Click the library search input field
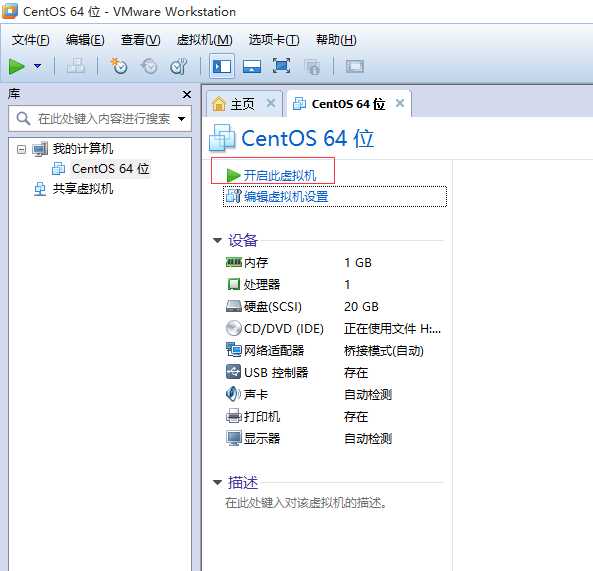Screen dimensions: 593x571 coord(100,119)
